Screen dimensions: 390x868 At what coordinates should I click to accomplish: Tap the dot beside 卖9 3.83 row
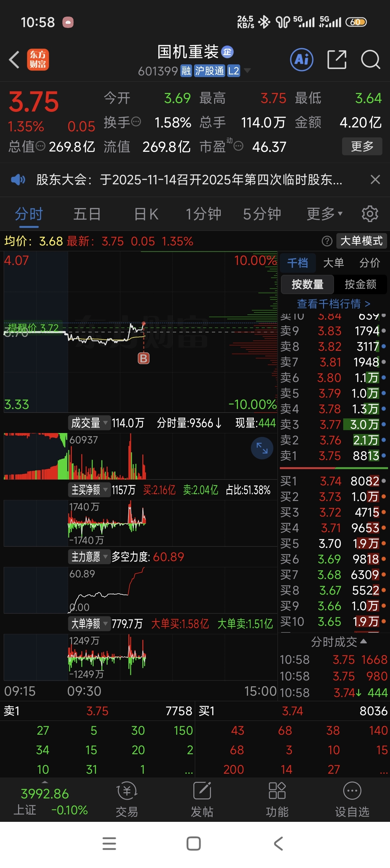(x=383, y=331)
